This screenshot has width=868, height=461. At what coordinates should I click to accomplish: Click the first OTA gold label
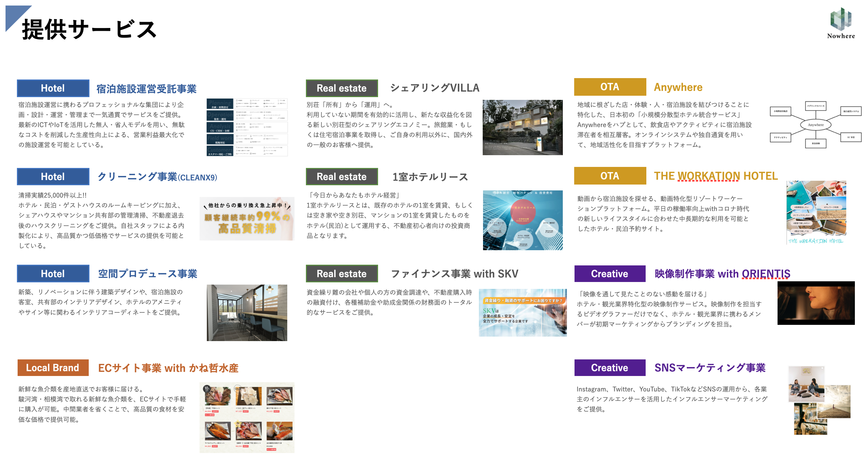610,87
